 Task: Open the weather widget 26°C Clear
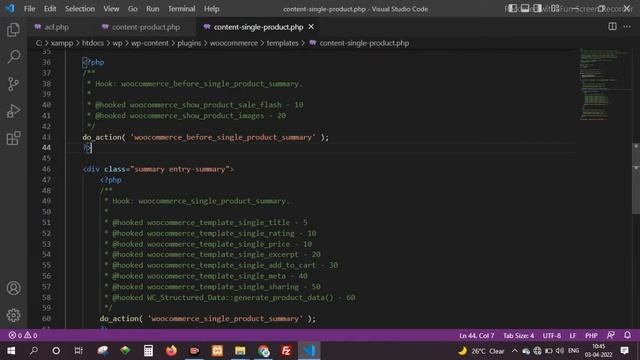pyautogui.click(x=481, y=351)
